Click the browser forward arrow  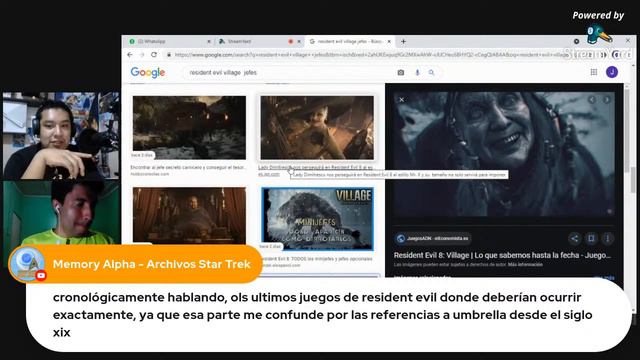(142, 55)
